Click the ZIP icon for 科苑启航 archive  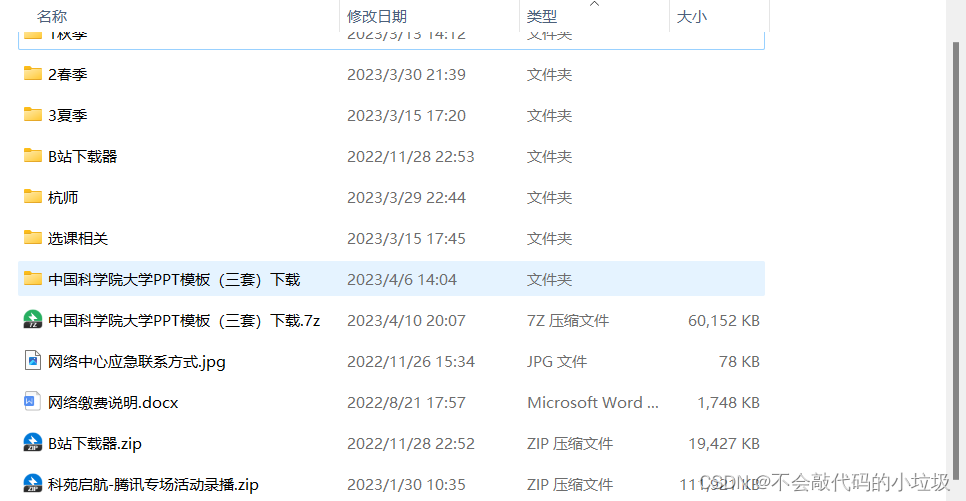[x=33, y=484]
